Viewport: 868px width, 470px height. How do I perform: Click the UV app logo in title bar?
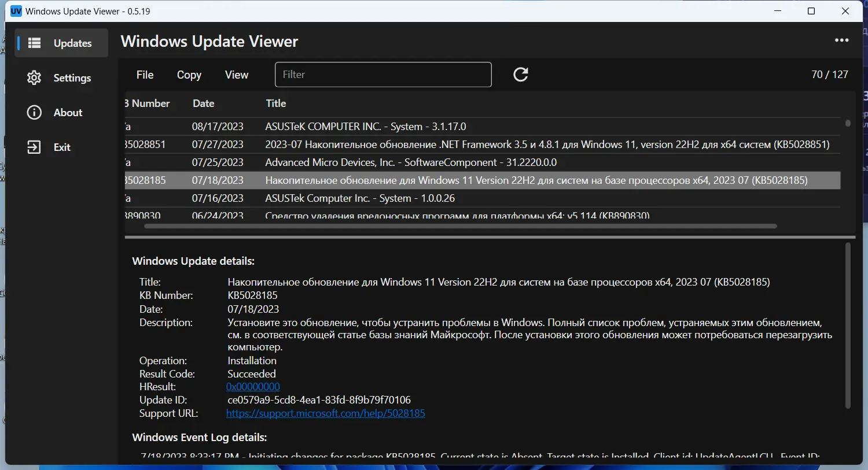tap(16, 11)
